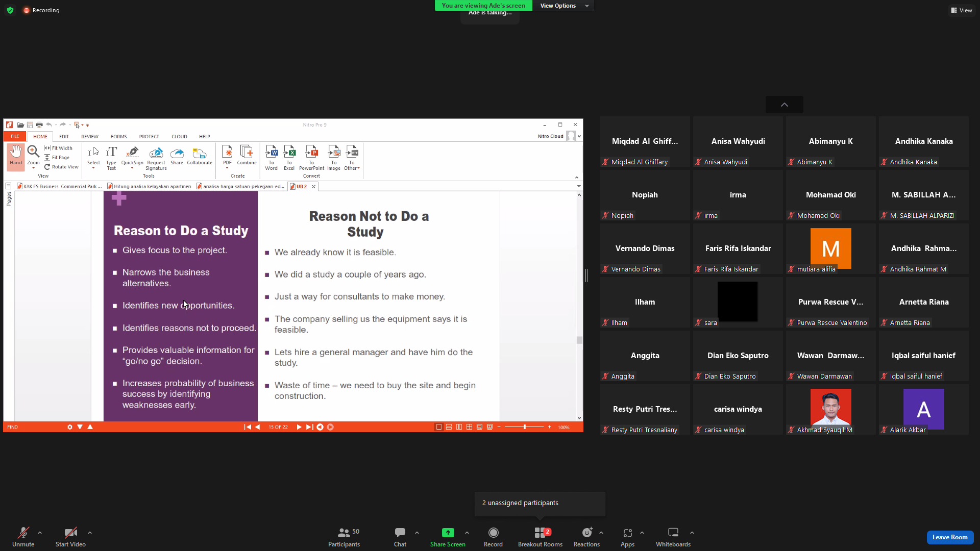Expand the chat options arrow
The width and height of the screenshot is (980, 551).
click(417, 533)
